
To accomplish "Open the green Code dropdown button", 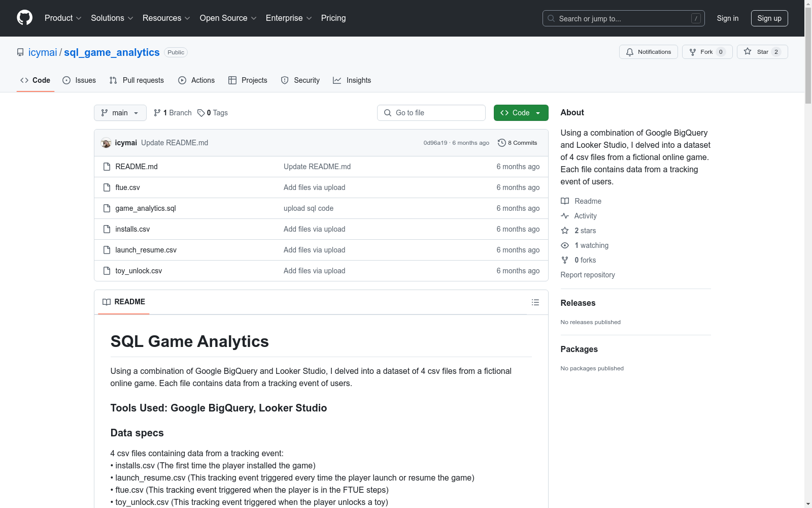I will click(x=521, y=113).
